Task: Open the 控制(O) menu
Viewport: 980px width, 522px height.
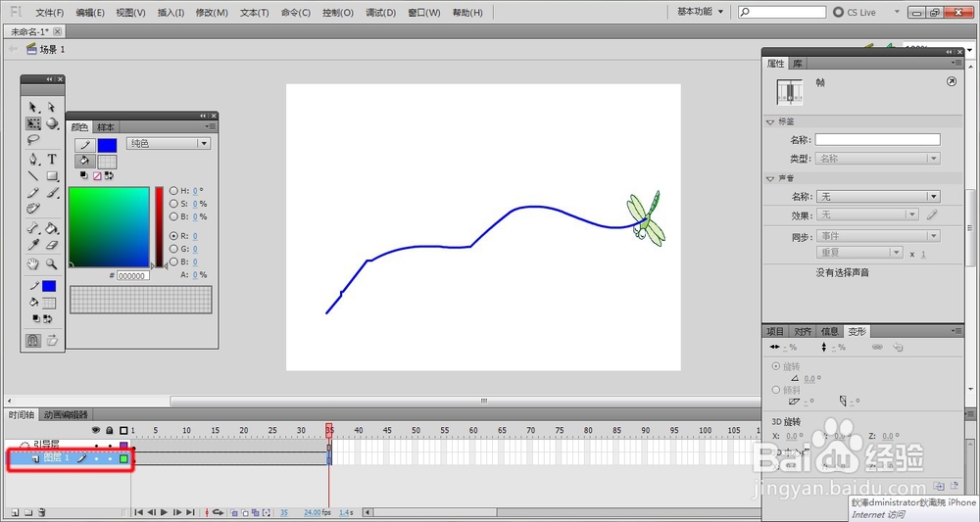Action: point(338,13)
